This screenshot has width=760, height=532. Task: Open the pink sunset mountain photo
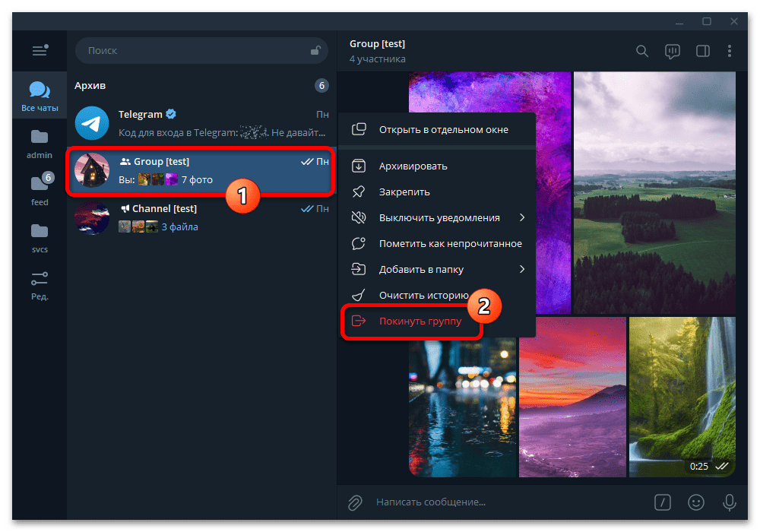click(x=572, y=397)
